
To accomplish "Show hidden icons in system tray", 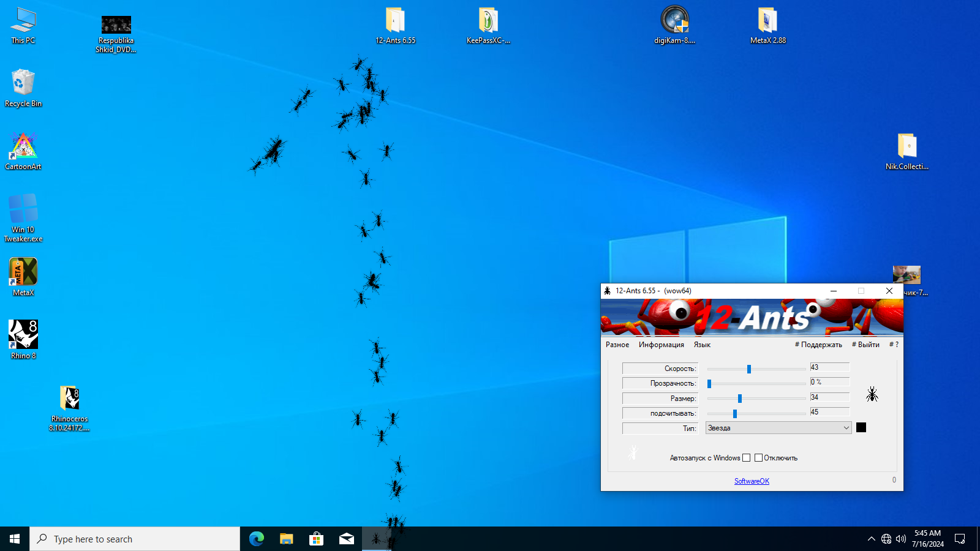I will (871, 539).
